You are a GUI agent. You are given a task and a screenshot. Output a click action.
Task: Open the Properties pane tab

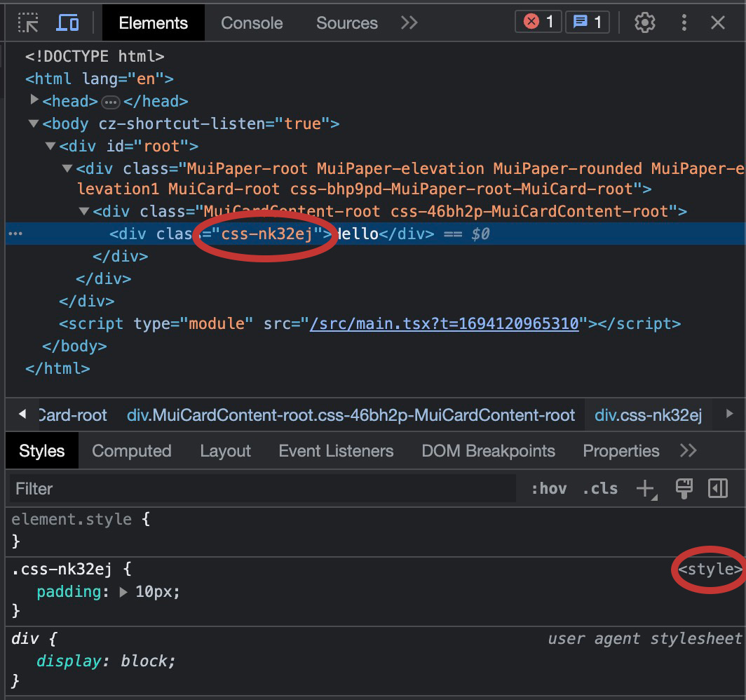621,450
